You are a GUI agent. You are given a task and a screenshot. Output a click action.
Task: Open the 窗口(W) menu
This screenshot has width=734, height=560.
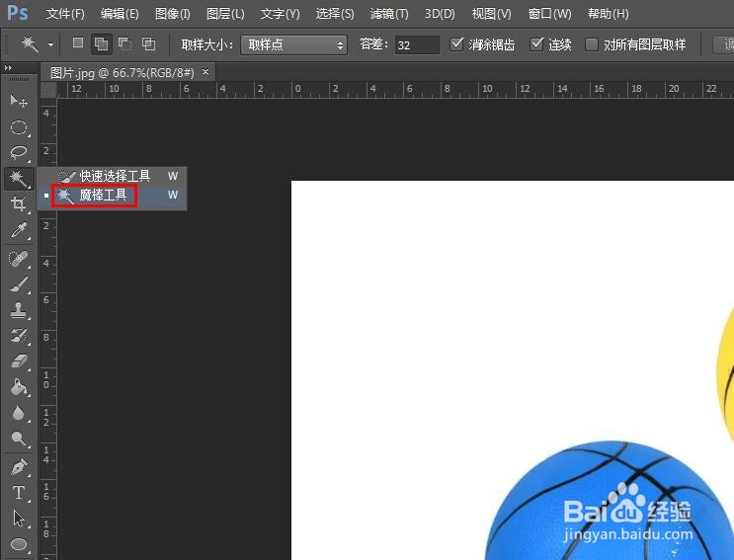pyautogui.click(x=549, y=14)
